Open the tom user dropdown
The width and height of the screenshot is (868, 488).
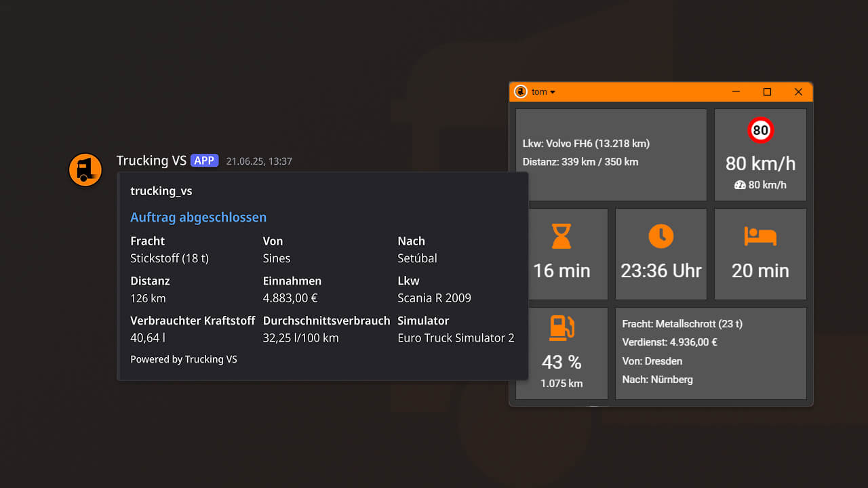(x=543, y=92)
